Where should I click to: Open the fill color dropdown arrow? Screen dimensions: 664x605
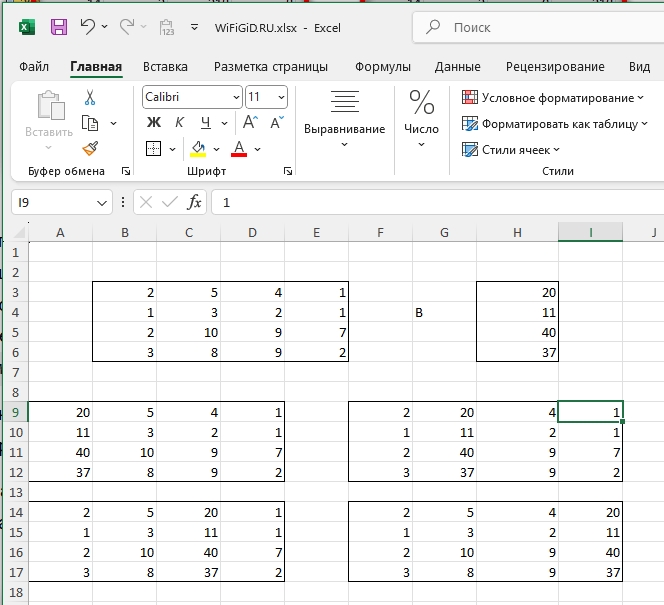tap(216, 149)
